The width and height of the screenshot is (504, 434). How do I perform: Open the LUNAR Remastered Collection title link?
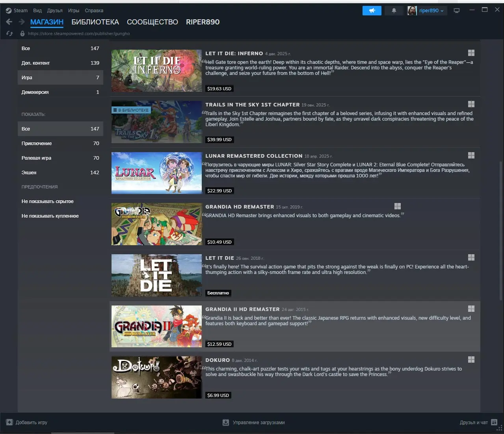coord(254,156)
